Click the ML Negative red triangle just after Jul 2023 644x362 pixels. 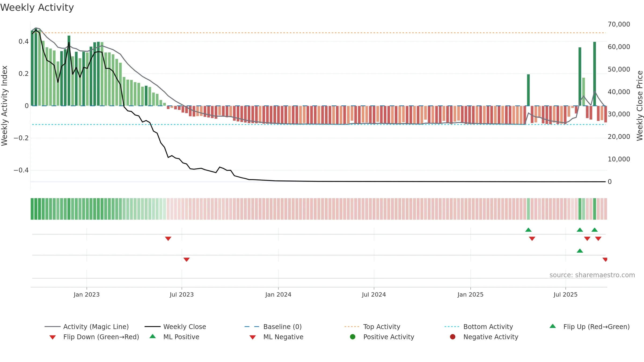[x=186, y=259]
